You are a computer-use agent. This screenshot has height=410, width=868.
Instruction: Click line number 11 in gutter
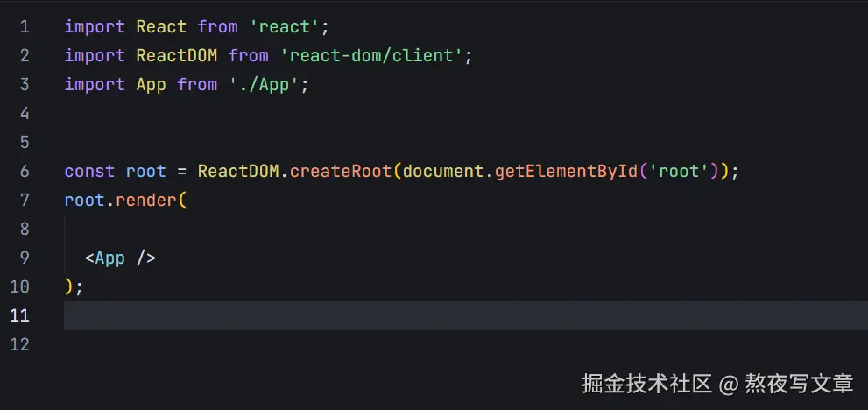click(19, 315)
